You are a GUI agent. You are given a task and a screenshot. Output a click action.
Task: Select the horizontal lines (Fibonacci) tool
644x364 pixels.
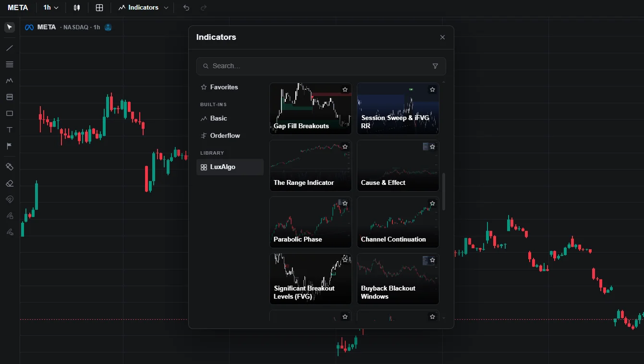[10, 64]
